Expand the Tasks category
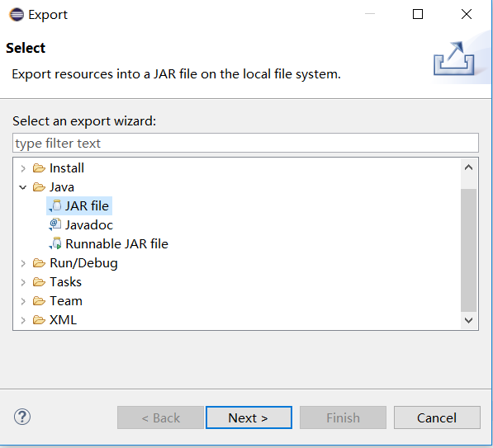Image resolution: width=493 pixels, height=448 pixels. (x=23, y=282)
